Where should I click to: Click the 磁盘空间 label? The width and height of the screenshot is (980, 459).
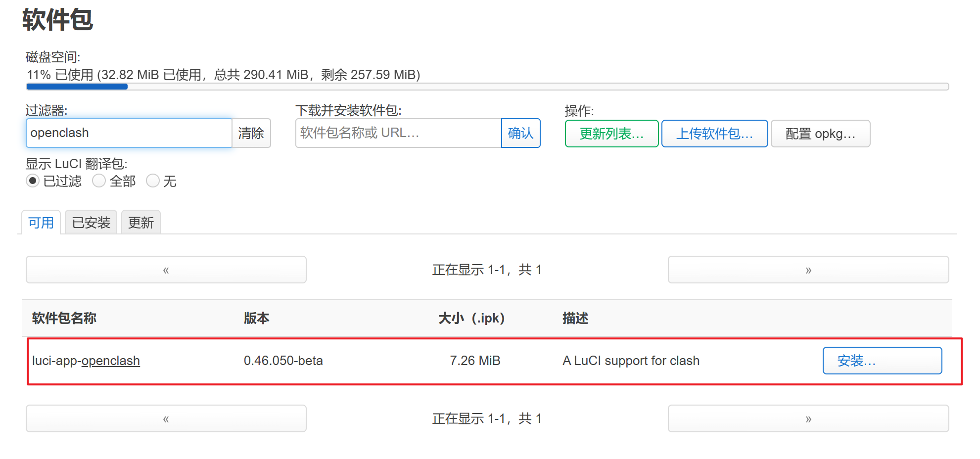tap(53, 57)
